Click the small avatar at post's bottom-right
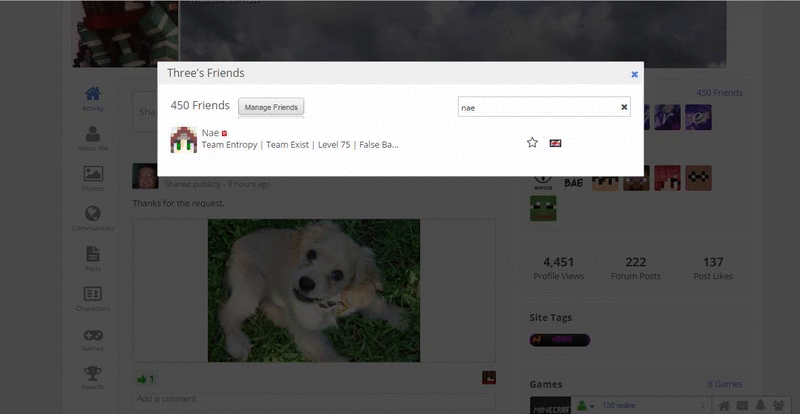Viewport: 800px width, 414px height. click(x=489, y=378)
